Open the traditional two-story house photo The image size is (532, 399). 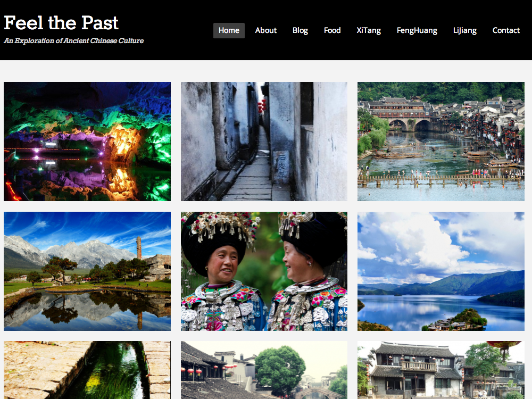point(440,370)
